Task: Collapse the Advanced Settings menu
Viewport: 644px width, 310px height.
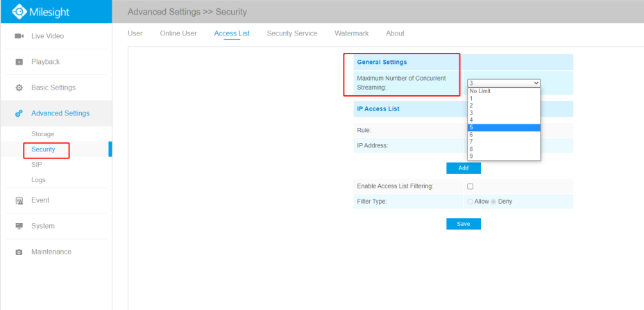Action: (60, 113)
